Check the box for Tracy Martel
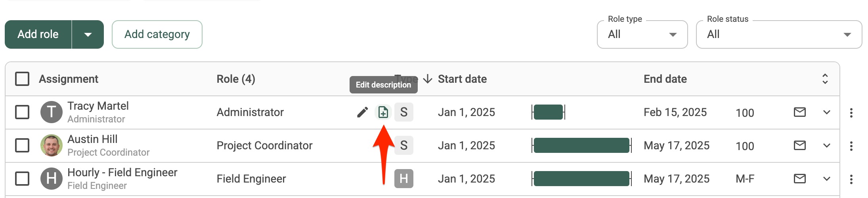868x198 pixels. click(x=22, y=112)
